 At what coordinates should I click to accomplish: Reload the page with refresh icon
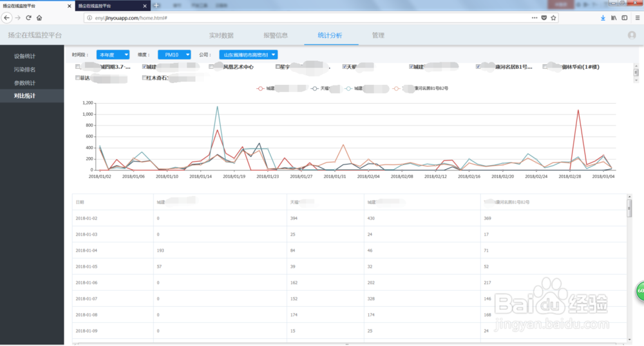pyautogui.click(x=28, y=17)
